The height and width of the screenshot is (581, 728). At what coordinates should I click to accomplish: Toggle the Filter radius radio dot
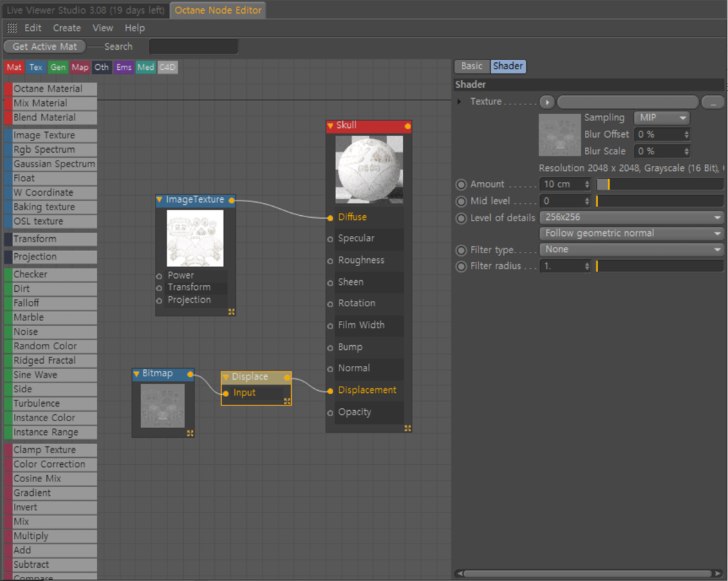pyautogui.click(x=461, y=267)
